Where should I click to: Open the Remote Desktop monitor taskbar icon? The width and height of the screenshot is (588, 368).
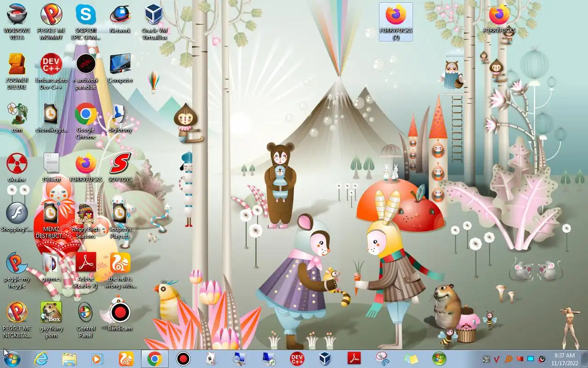click(x=268, y=359)
